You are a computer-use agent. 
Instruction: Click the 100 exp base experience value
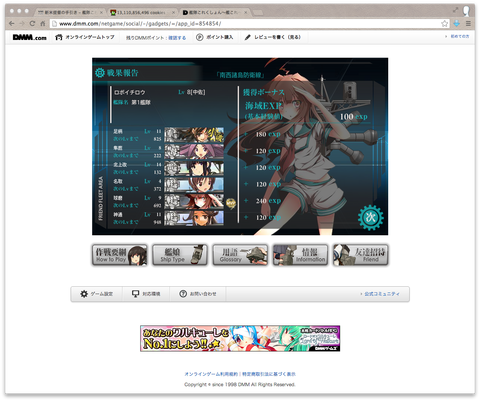[x=353, y=116]
